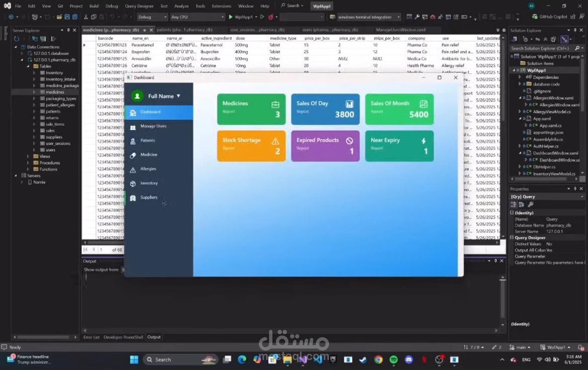Open Discord from the taskbar
The image size is (588, 370).
(409, 359)
